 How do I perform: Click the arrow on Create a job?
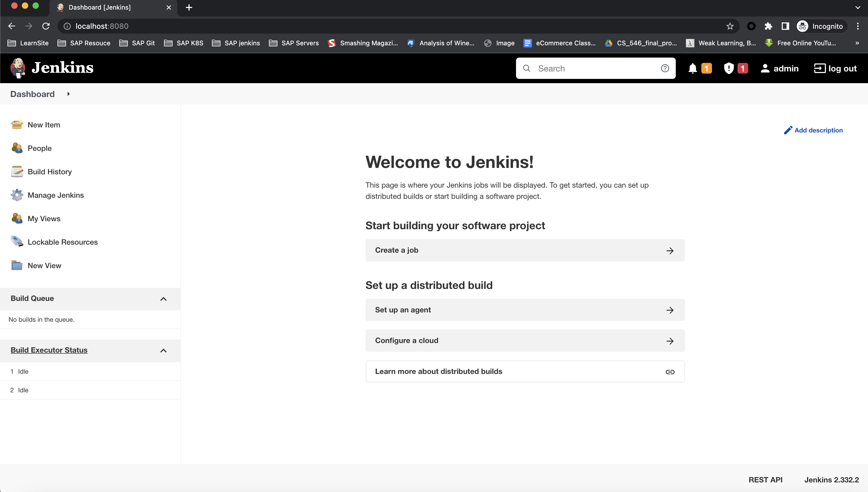click(x=670, y=251)
